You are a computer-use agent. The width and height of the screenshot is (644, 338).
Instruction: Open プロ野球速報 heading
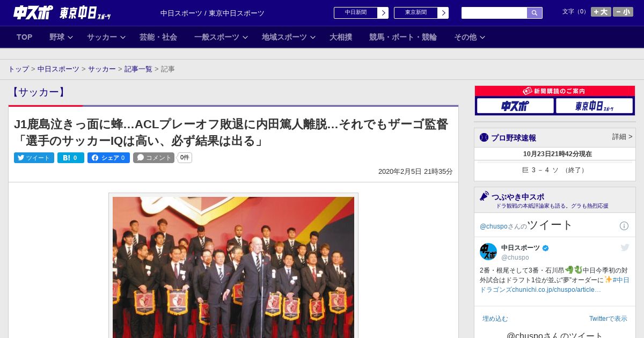click(x=514, y=138)
